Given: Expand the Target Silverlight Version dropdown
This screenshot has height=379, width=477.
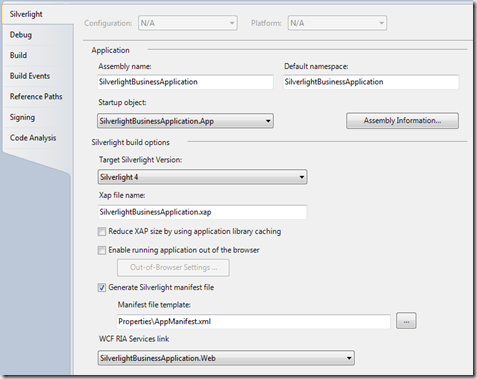Looking at the screenshot, I should coord(202,177).
